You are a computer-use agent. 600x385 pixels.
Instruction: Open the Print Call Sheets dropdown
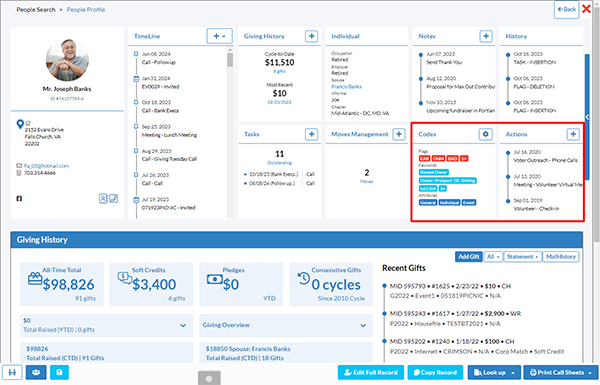561,372
